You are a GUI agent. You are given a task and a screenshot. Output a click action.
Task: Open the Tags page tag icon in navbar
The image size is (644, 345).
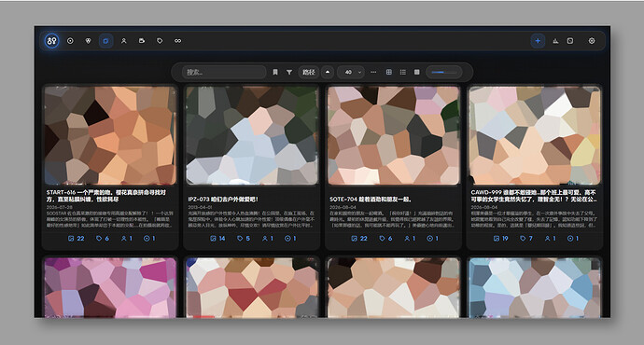(160, 41)
